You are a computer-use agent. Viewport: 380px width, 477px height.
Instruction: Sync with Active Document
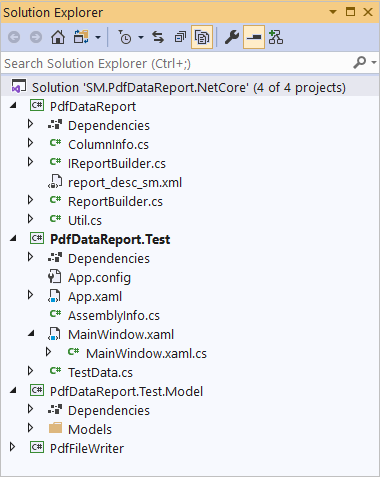(x=158, y=37)
